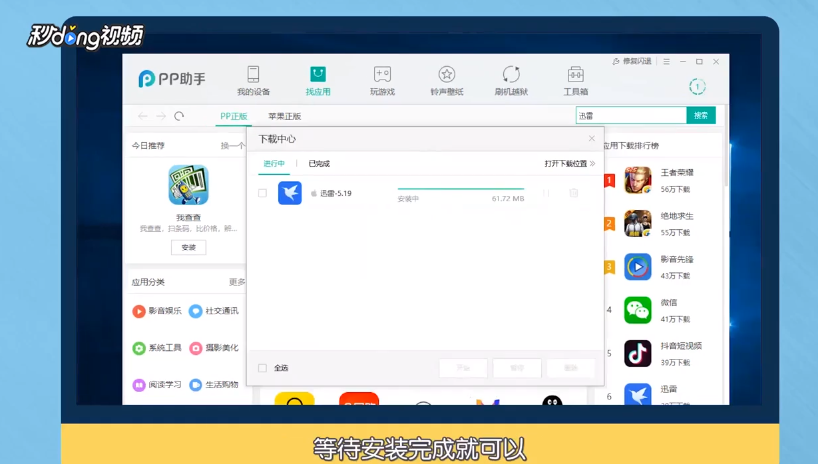Switch to the 进行中 (In Progress) tab
The image size is (818, 464).
(x=274, y=164)
